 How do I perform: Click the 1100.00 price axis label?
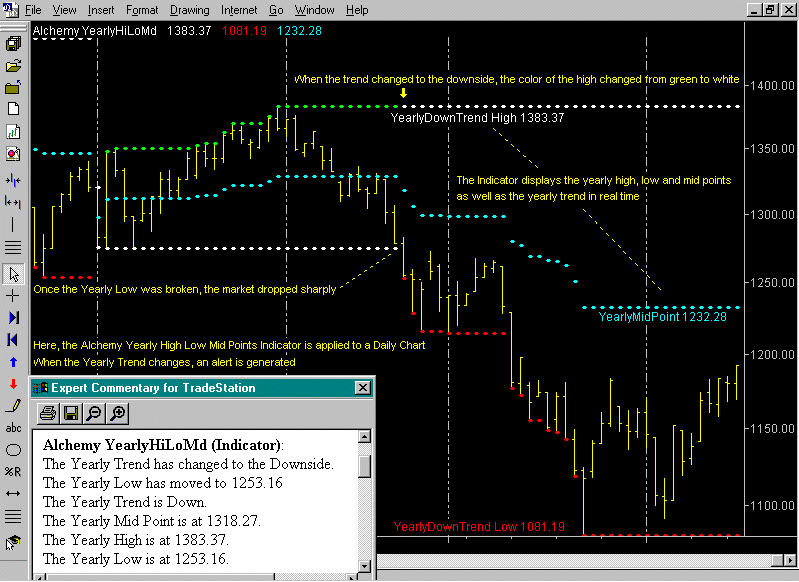[x=773, y=506]
